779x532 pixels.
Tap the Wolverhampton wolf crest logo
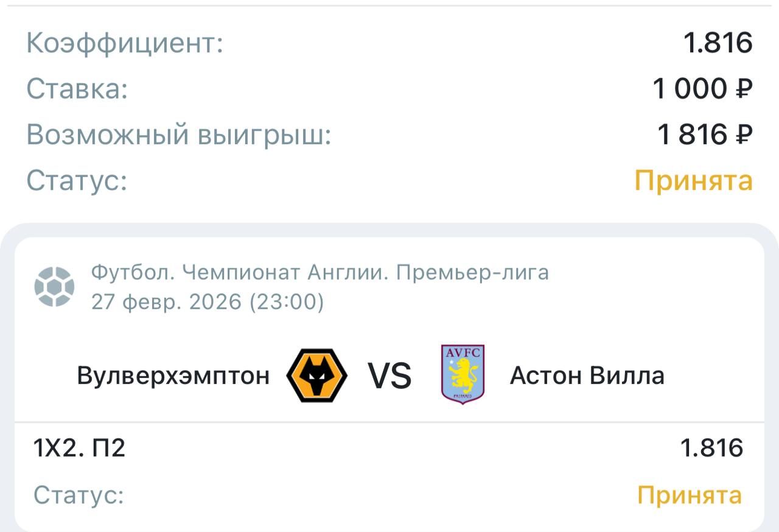tap(316, 375)
